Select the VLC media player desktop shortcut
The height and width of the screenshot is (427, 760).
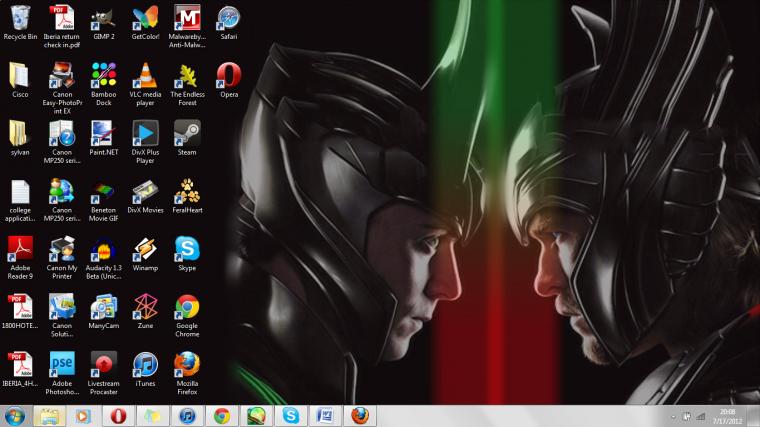[145, 84]
